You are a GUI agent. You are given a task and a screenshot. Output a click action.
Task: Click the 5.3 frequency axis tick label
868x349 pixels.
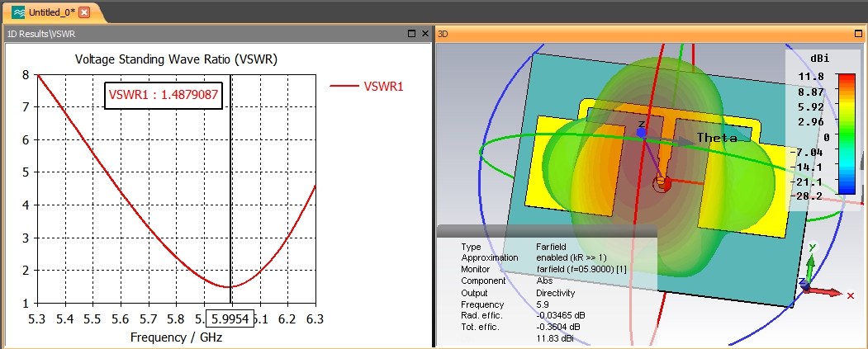(38, 318)
